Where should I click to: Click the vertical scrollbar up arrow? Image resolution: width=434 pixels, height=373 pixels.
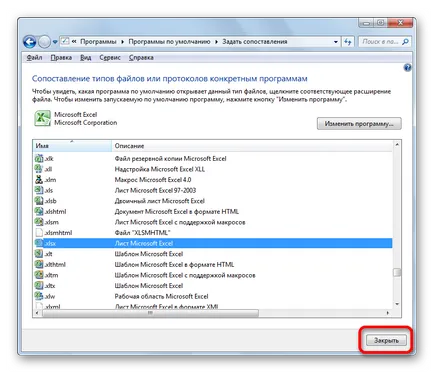tap(397, 145)
